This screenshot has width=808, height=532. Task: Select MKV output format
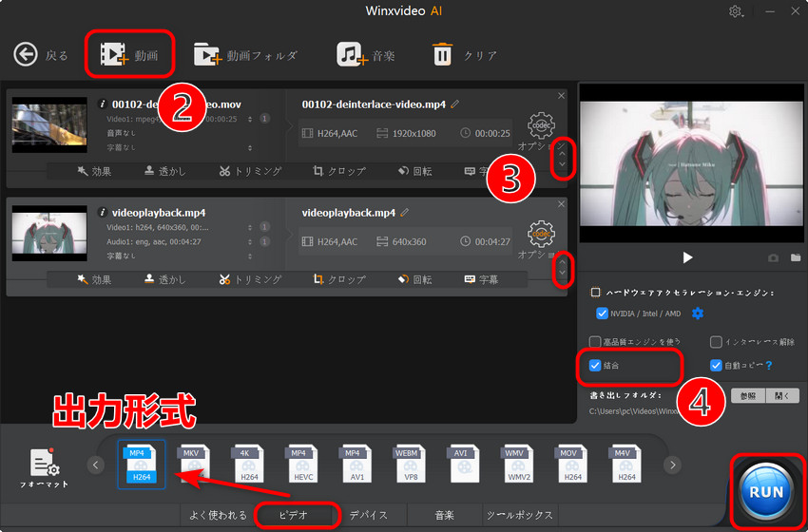point(194,465)
